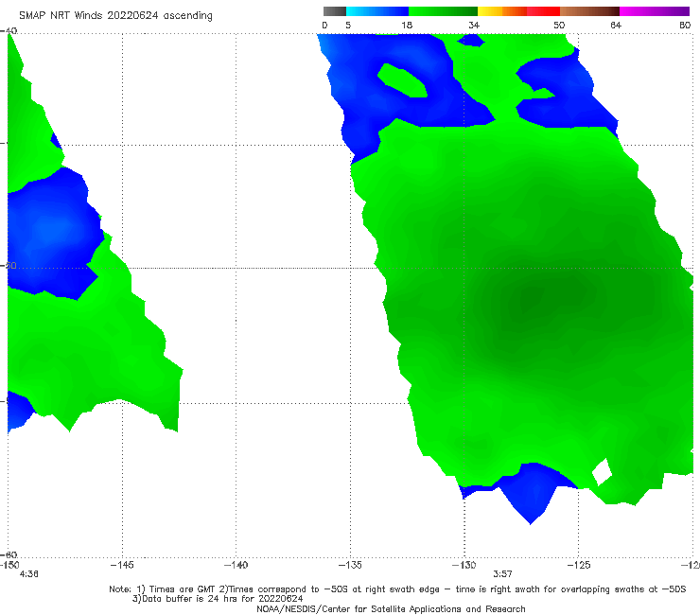Select the green segment of the color bar

click(x=443, y=11)
